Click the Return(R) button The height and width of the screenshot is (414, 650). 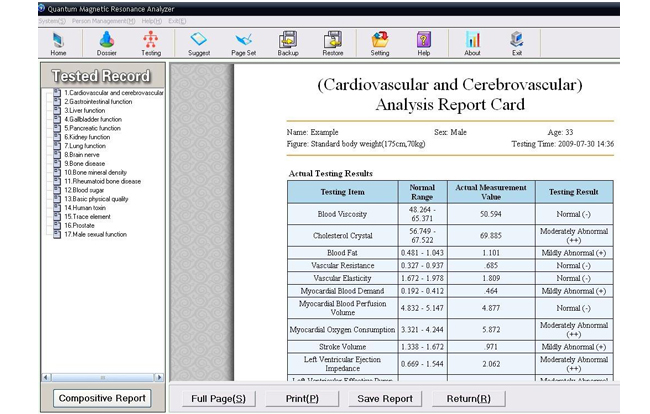click(x=468, y=399)
